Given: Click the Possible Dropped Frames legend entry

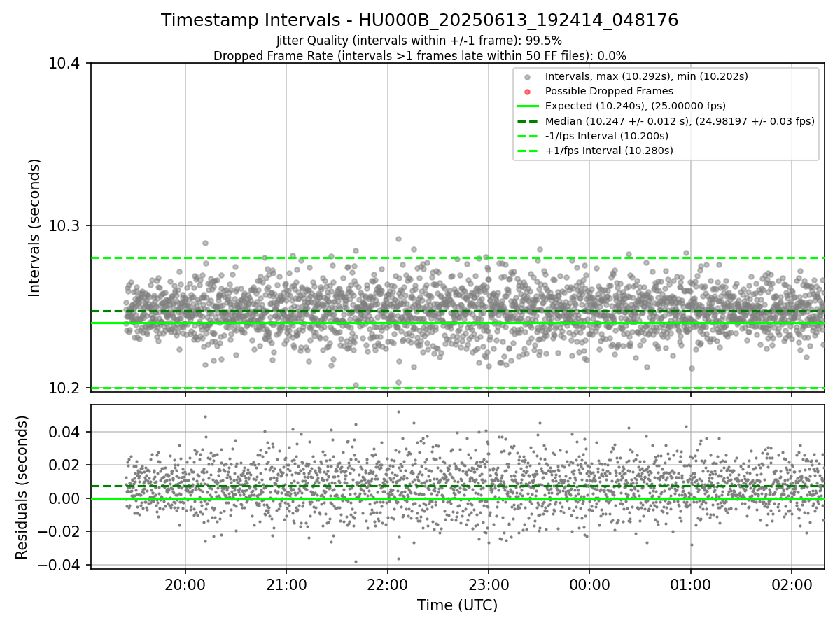Looking at the screenshot, I should [609, 91].
